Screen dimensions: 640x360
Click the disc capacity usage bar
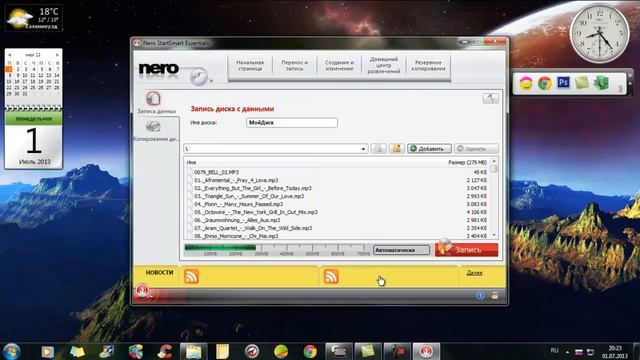point(277,250)
